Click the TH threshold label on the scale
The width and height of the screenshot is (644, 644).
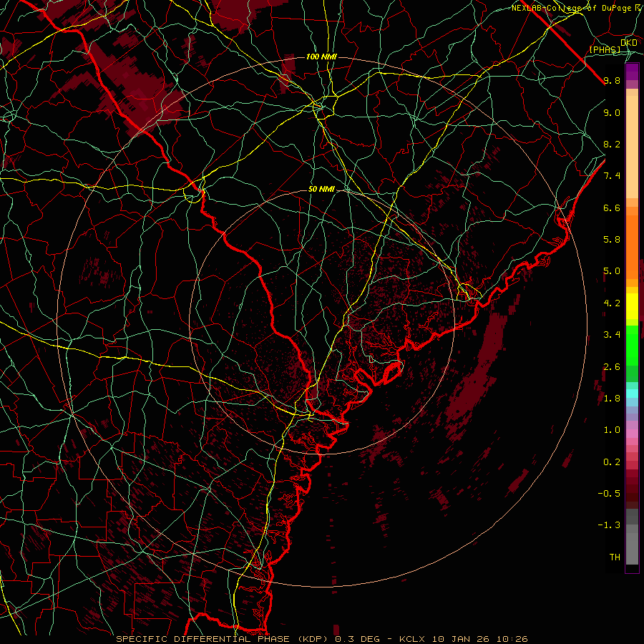tap(615, 557)
